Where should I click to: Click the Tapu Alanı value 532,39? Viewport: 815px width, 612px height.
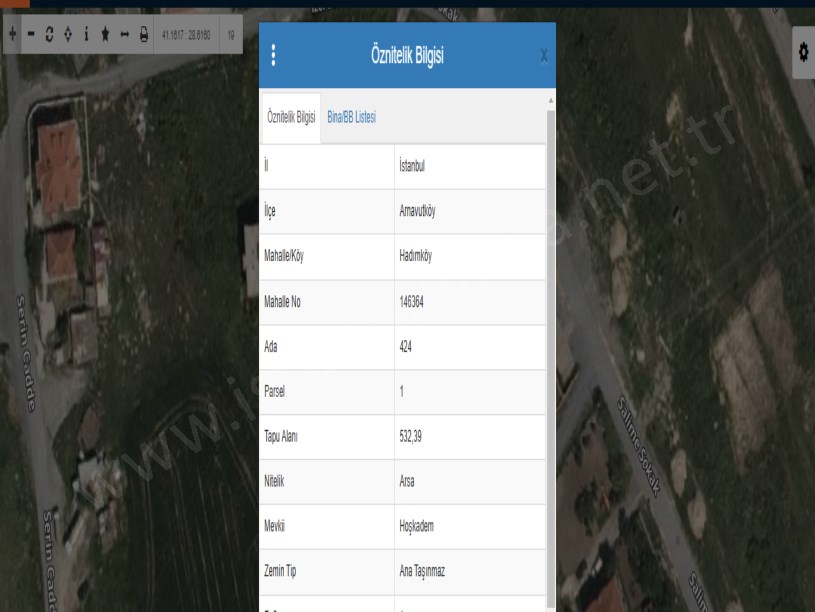pos(411,436)
